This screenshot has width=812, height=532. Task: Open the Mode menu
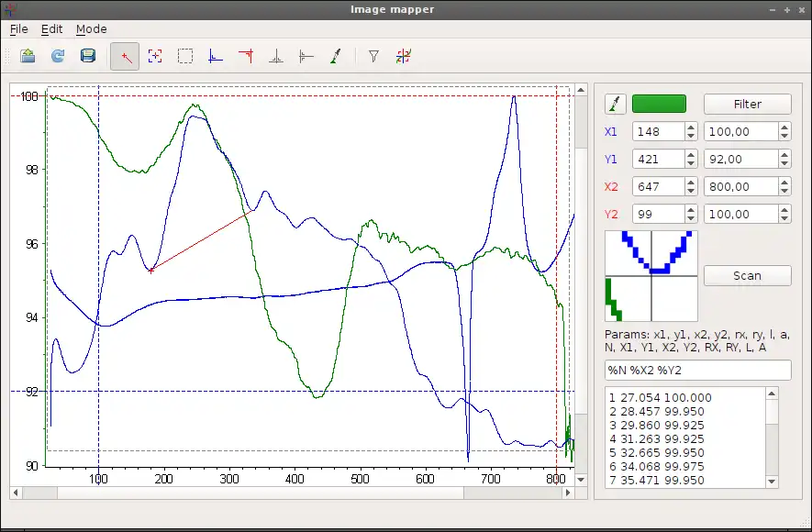click(91, 29)
